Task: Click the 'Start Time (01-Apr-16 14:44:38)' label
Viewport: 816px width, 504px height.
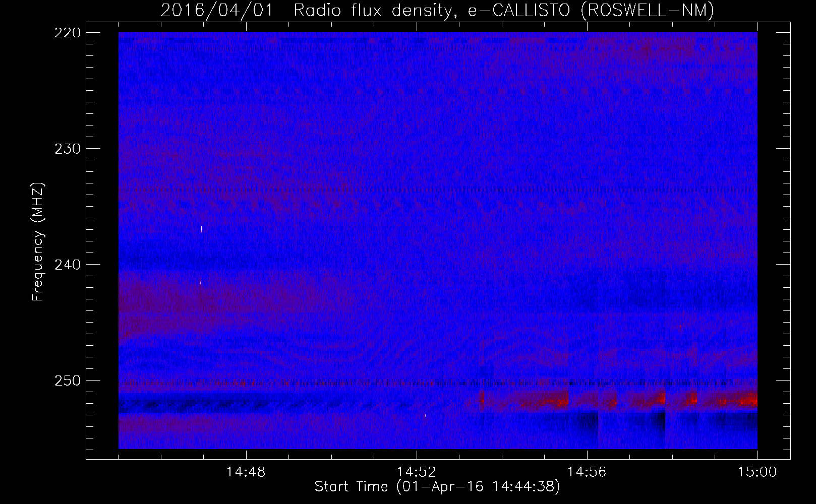Action: click(x=437, y=487)
